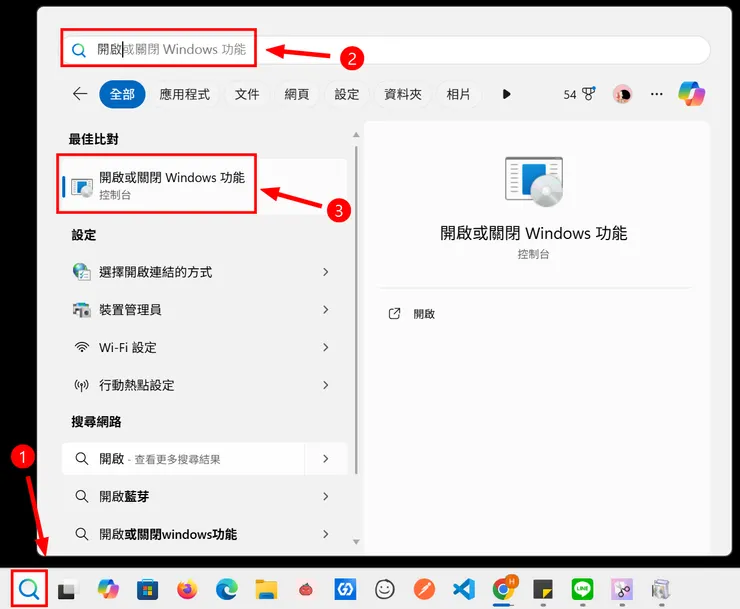Switch to the 網頁 filter tab
The height and width of the screenshot is (609, 740).
pyautogui.click(x=297, y=94)
